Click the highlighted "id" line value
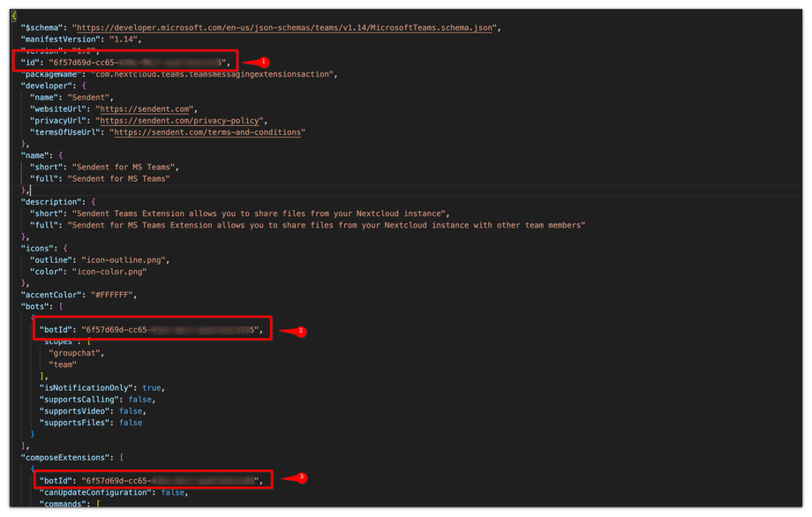The width and height of the screenshot is (812, 517). [138, 62]
